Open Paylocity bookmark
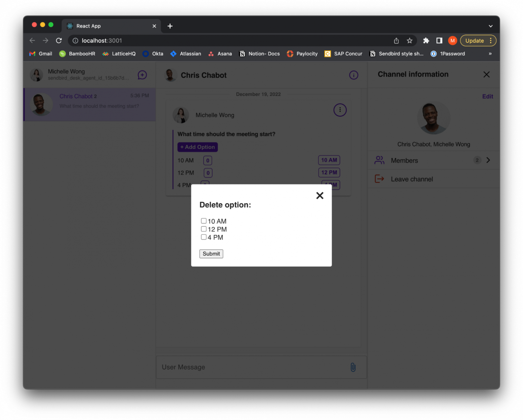The image size is (523, 420). tap(302, 54)
